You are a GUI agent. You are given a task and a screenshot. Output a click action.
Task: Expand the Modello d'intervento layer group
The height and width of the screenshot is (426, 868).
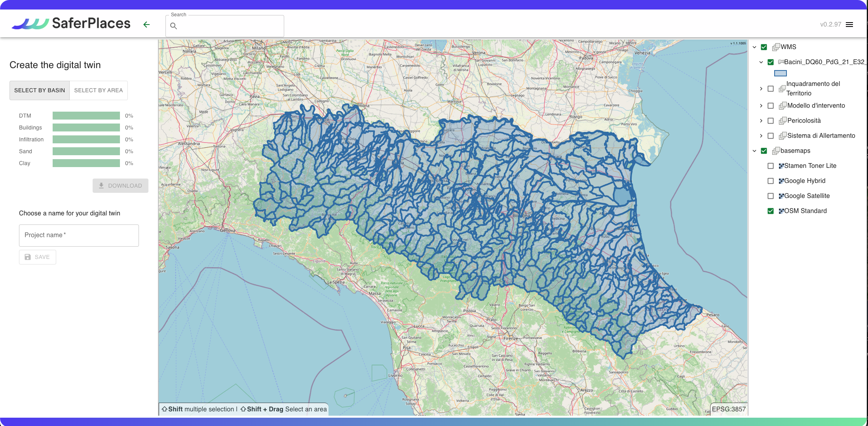(x=761, y=106)
